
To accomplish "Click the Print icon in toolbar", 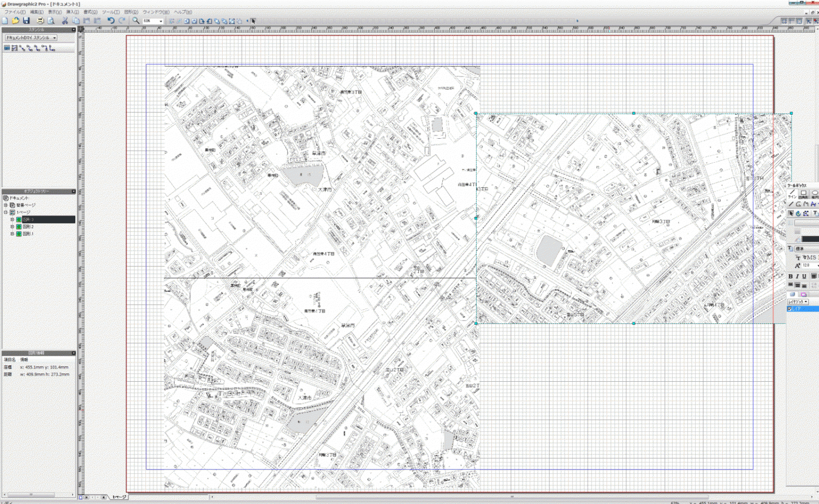I will coord(40,21).
